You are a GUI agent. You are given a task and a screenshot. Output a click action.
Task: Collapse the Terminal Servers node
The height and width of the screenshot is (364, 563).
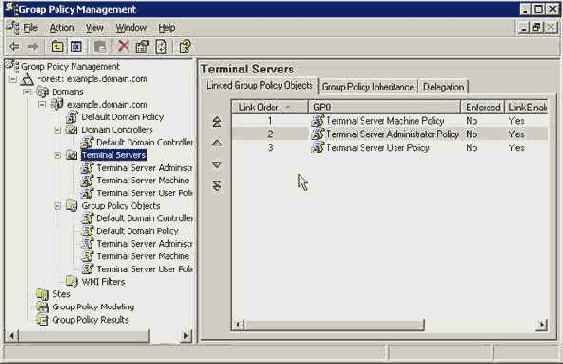click(58, 155)
